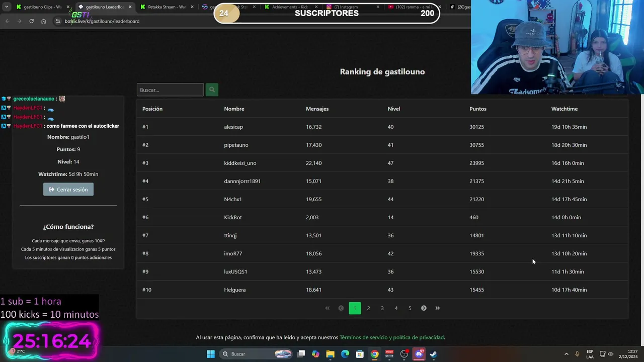Screen dimensions: 644x362
Task: Open the Voicemeeter taskbar icon
Action: (x=389, y=354)
